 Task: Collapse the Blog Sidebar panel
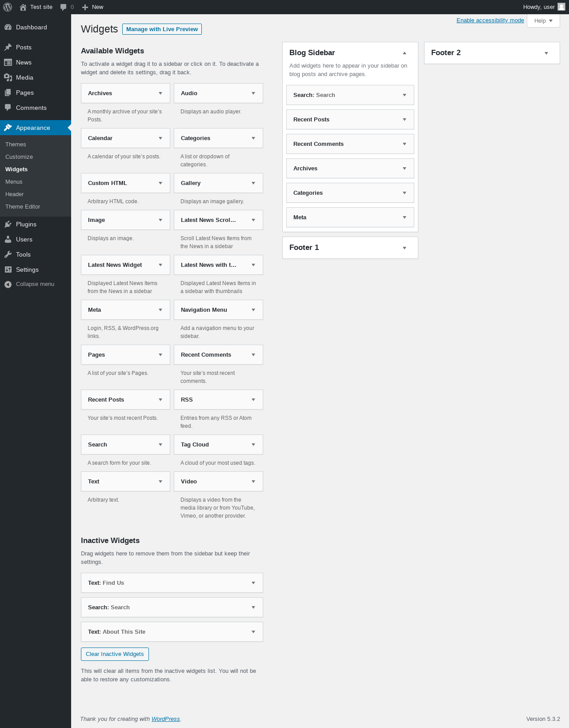point(405,53)
